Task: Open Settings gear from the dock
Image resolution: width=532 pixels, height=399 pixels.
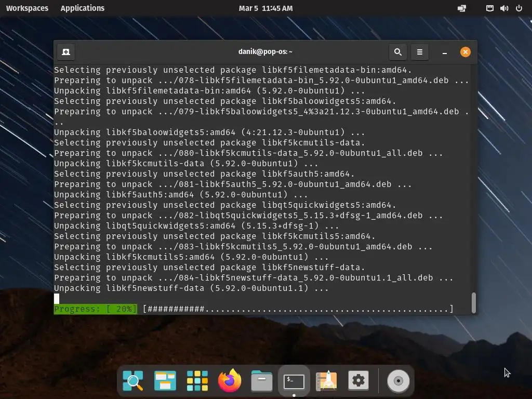Action: click(x=358, y=380)
